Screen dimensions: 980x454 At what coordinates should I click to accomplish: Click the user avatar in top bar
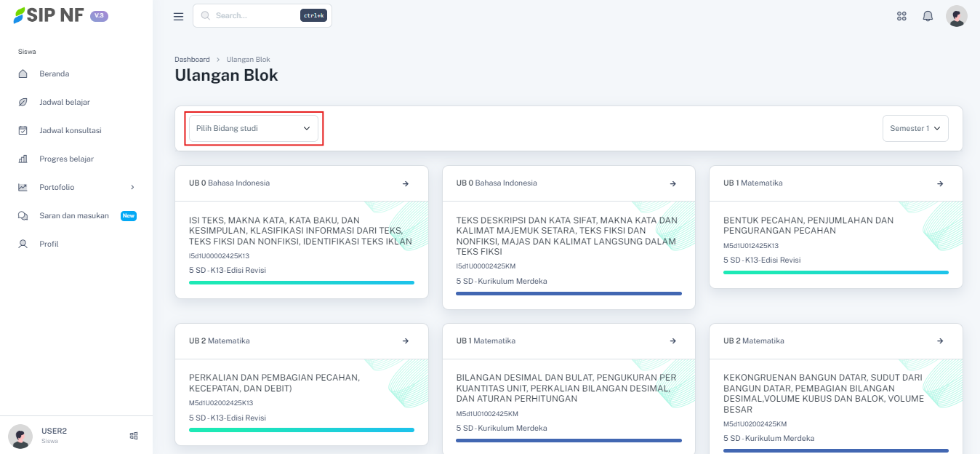point(956,16)
